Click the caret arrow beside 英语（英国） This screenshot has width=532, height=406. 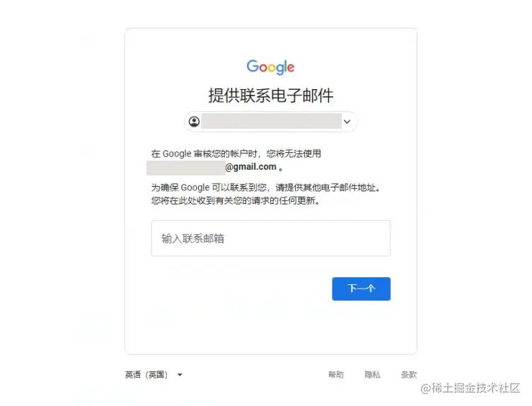180,375
